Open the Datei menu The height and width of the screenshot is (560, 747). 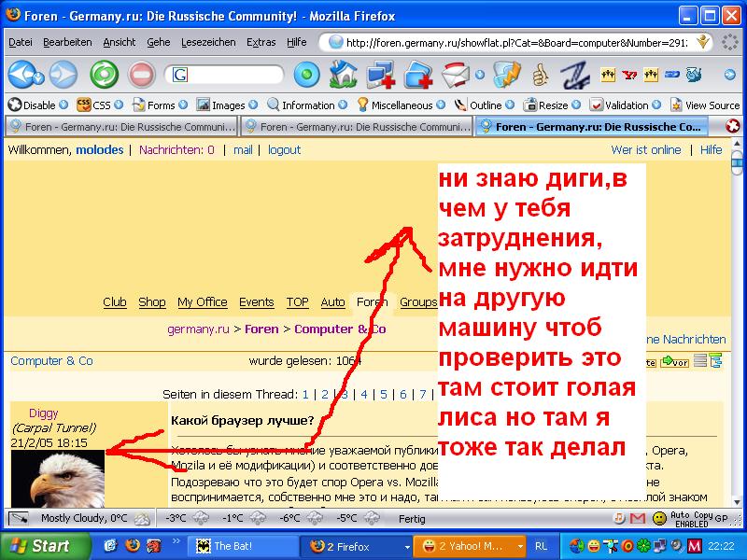click(21, 42)
